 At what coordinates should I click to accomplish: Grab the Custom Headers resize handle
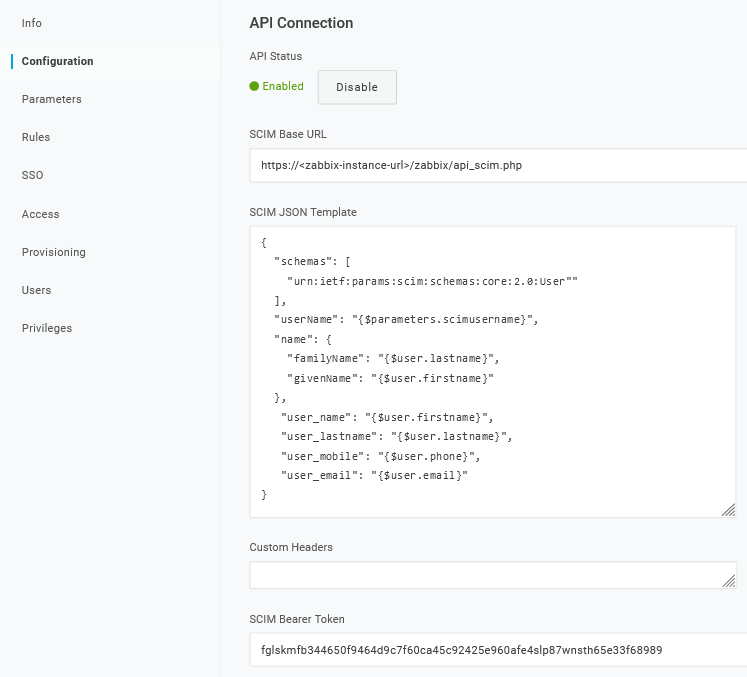pyautogui.click(x=728, y=580)
